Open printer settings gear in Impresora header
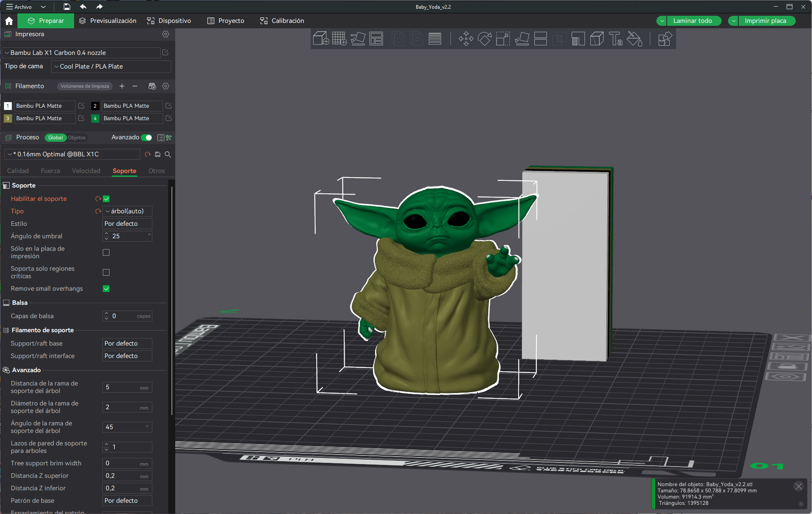The height and width of the screenshot is (514, 812). click(x=166, y=34)
